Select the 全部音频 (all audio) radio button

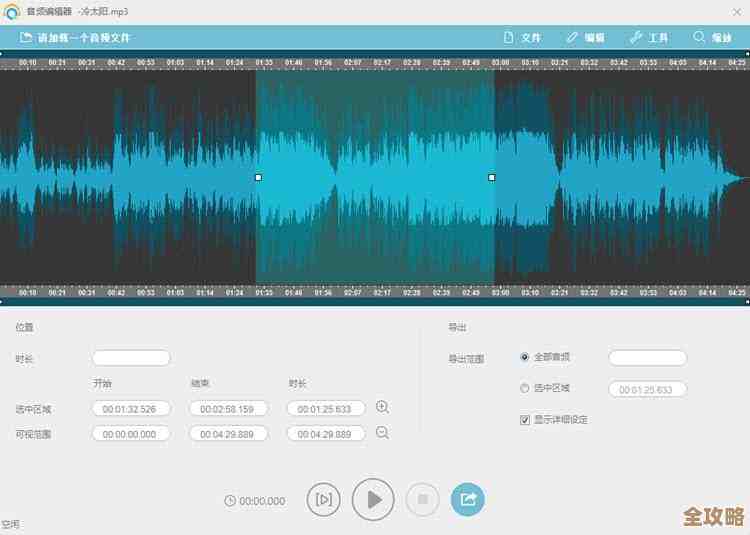(x=525, y=357)
